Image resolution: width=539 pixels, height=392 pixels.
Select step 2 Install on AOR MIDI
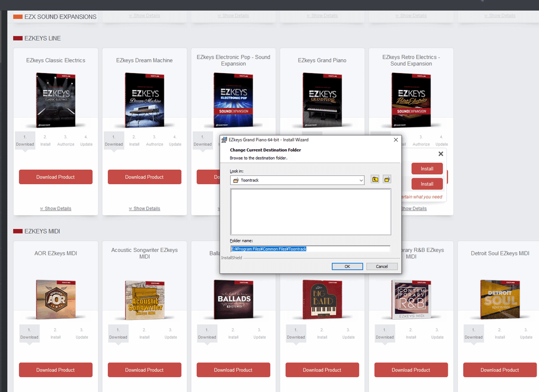56,334
